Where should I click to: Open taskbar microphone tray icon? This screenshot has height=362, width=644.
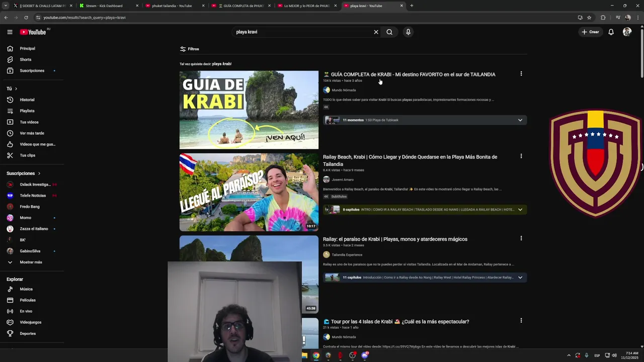[x=586, y=355]
